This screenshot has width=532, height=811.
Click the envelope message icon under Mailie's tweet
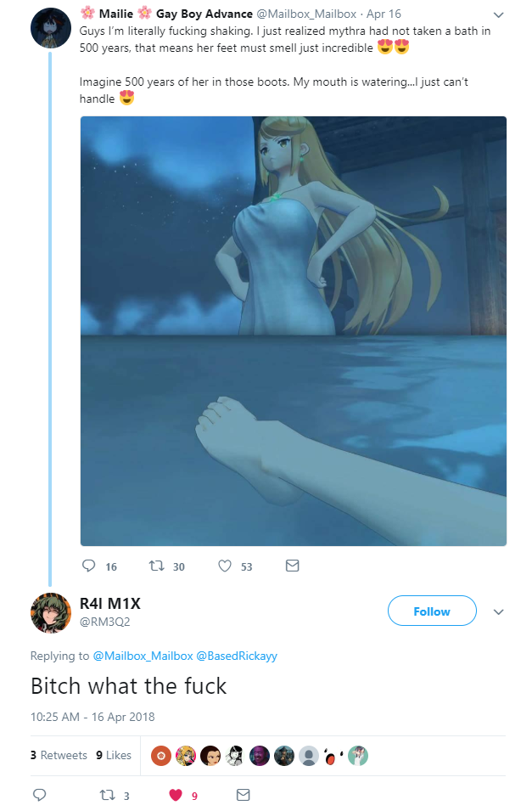pyautogui.click(x=292, y=566)
